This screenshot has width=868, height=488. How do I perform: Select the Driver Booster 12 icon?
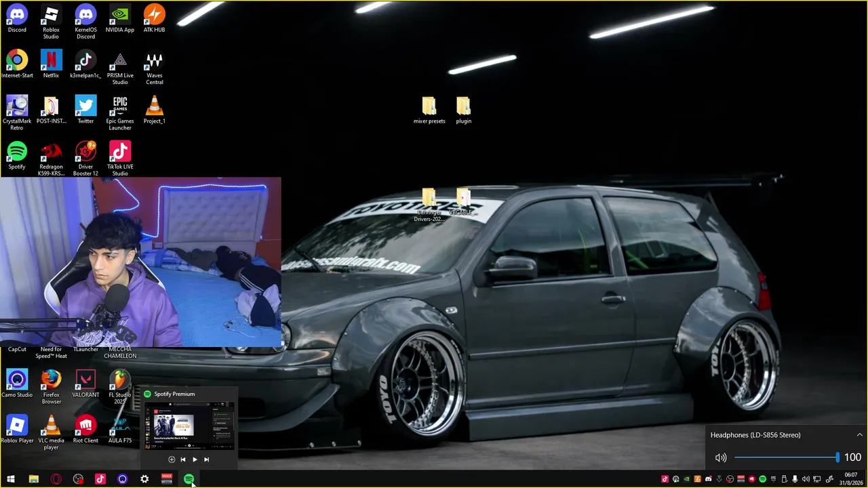[85, 159]
